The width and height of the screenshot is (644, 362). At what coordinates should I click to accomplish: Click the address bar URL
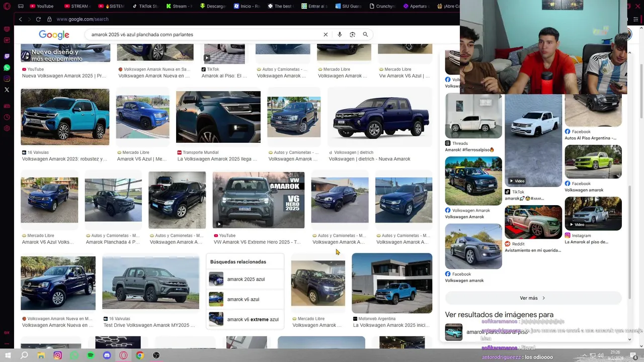click(83, 19)
